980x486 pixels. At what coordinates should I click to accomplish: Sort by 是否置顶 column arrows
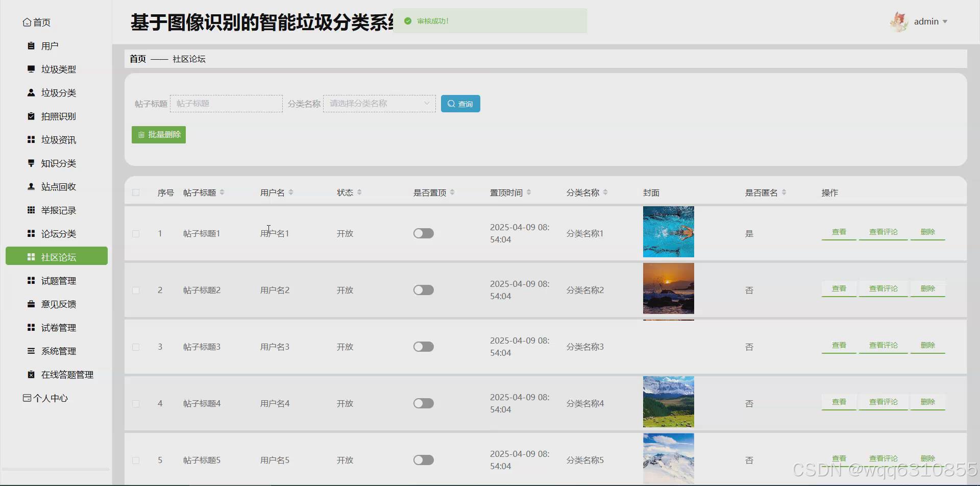[x=452, y=192]
